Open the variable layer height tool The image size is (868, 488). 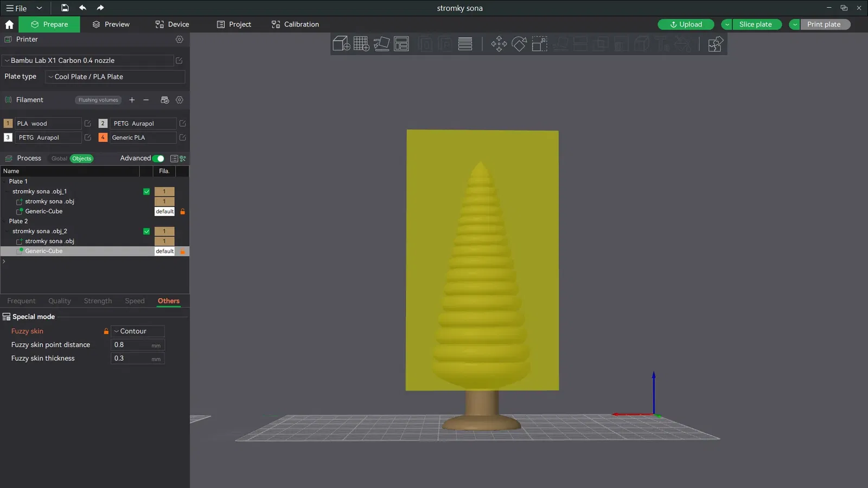pyautogui.click(x=465, y=43)
